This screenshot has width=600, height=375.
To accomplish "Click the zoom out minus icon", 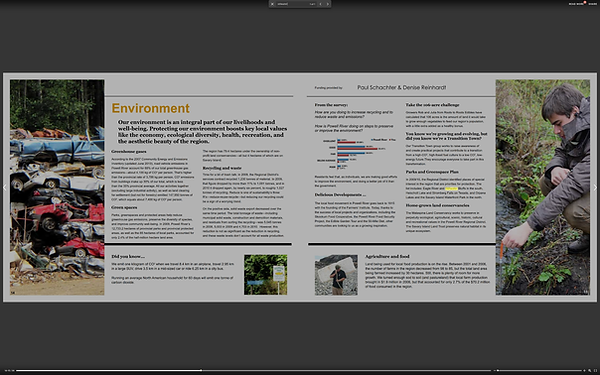I will click(x=494, y=370).
